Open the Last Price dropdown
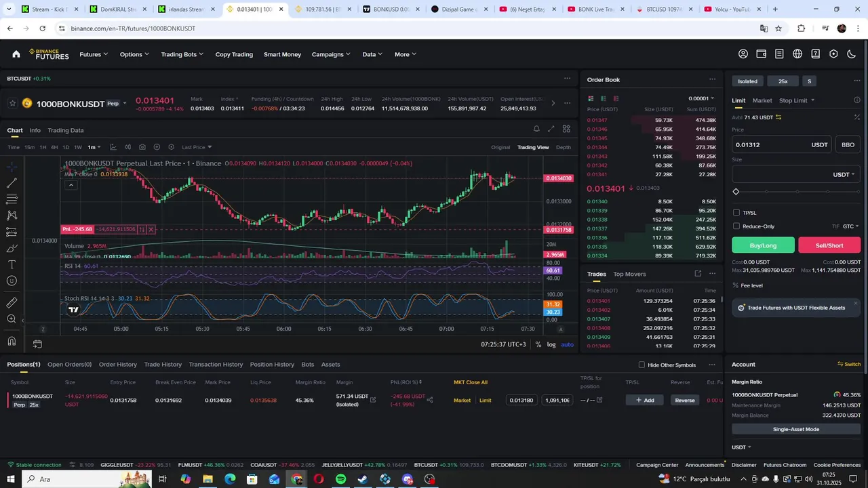Viewport: 868px width, 488px height. click(x=197, y=147)
